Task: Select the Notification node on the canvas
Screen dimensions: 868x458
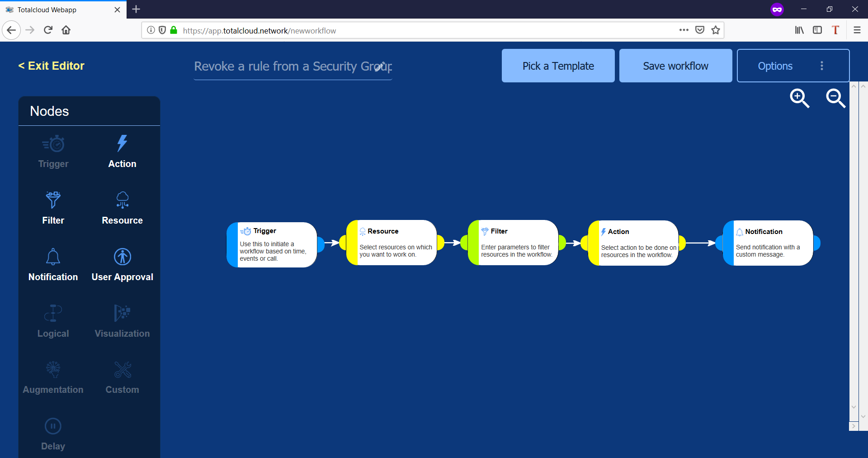Action: pos(768,243)
